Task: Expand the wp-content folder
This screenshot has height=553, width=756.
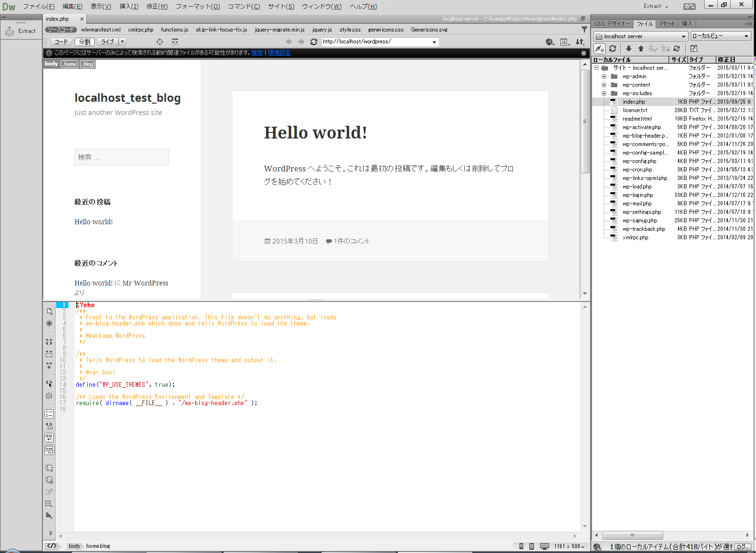Action: coord(604,85)
